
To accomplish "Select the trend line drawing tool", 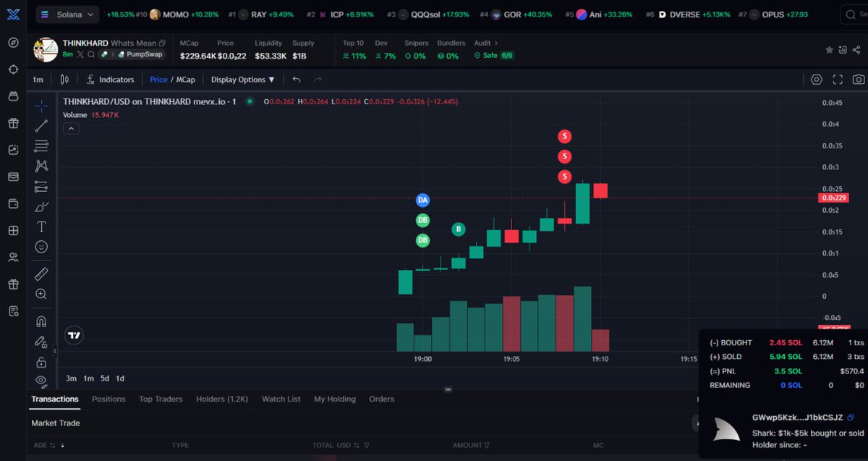I will point(41,126).
